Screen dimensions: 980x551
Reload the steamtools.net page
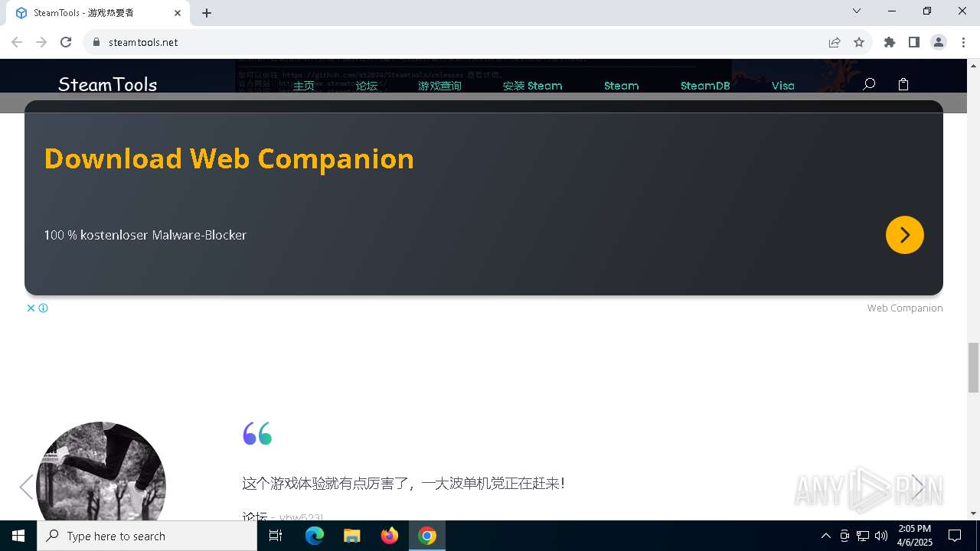coord(66,42)
